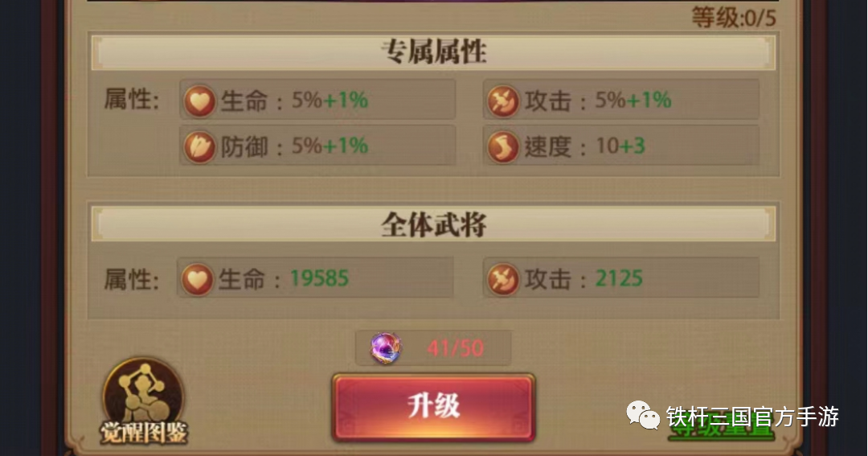Select the 攻击 sword icon under 专属属性
This screenshot has height=456, width=868.
coord(502,101)
